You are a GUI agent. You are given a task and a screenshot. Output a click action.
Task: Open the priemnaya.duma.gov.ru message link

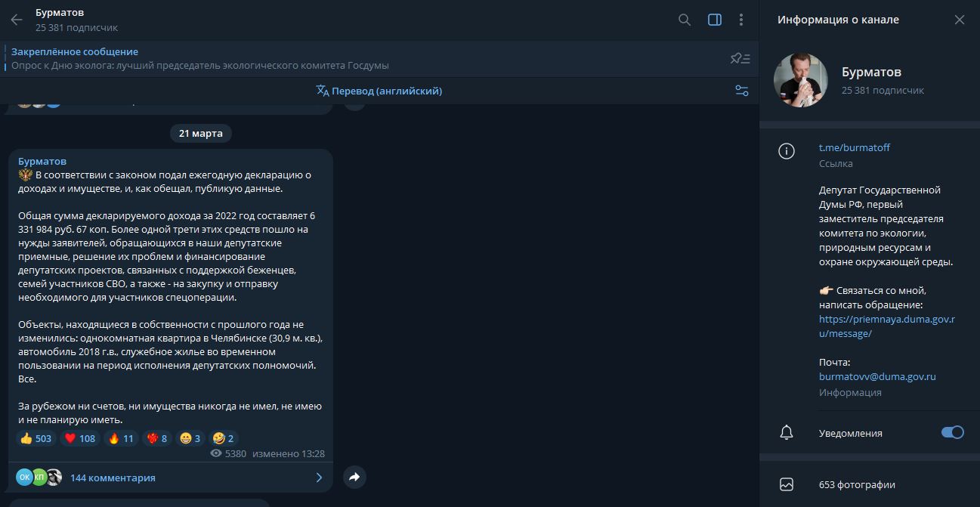(x=886, y=326)
